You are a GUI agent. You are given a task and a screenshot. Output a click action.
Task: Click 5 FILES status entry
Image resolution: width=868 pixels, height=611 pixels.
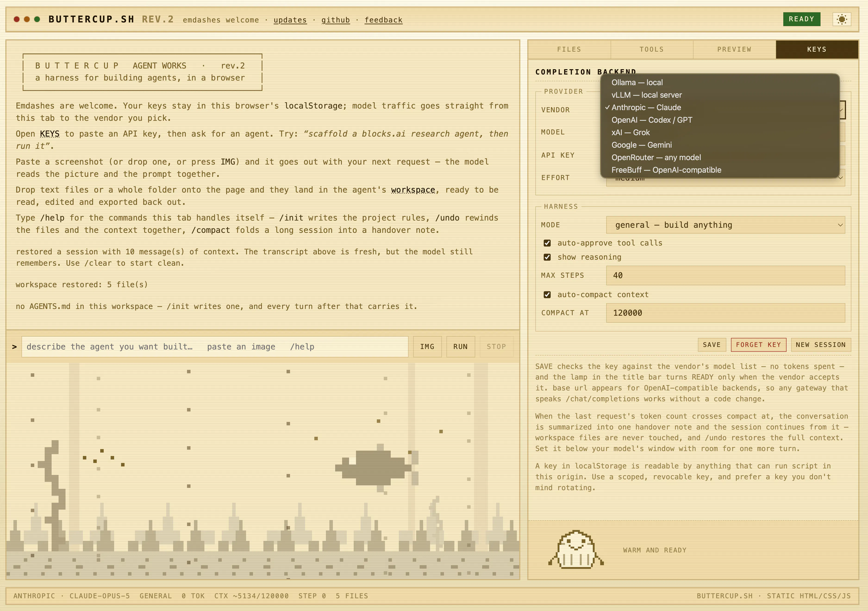352,596
